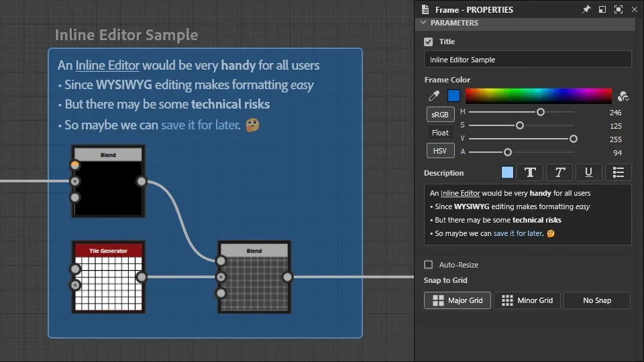Screen dimensions: 644x362
Task: Select the lower Blend node with grid preview
Action: click(x=254, y=277)
